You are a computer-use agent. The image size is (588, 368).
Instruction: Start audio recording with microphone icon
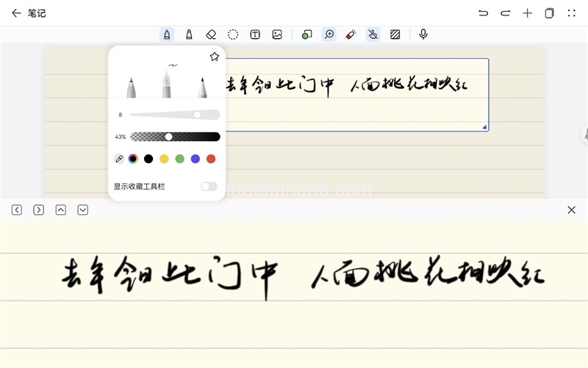tap(423, 35)
